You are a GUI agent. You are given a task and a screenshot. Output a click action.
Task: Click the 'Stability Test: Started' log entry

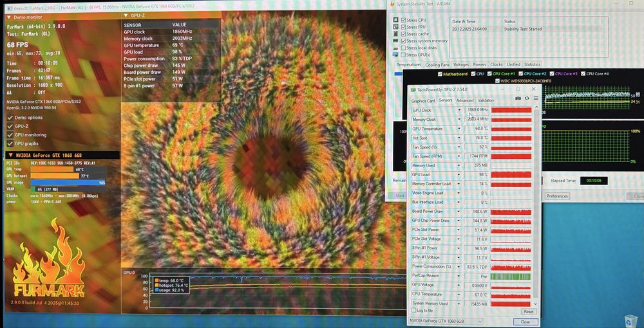tap(522, 29)
